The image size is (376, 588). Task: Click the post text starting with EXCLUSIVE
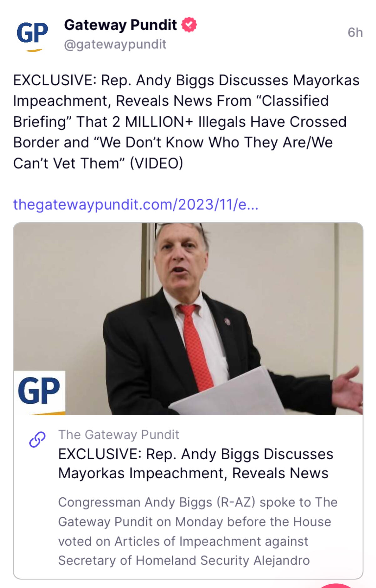coord(186,122)
